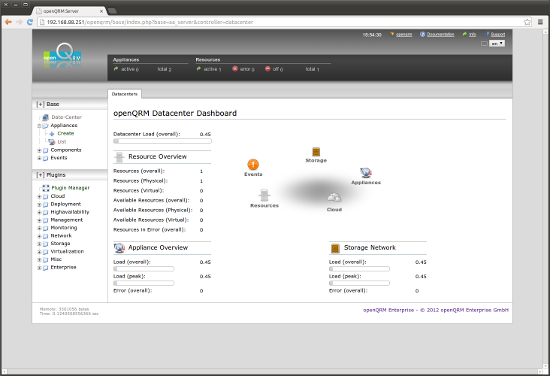Toggle the small box beside language selector
Image resolution: width=550 pixels, height=376 pixels.
(x=484, y=43)
